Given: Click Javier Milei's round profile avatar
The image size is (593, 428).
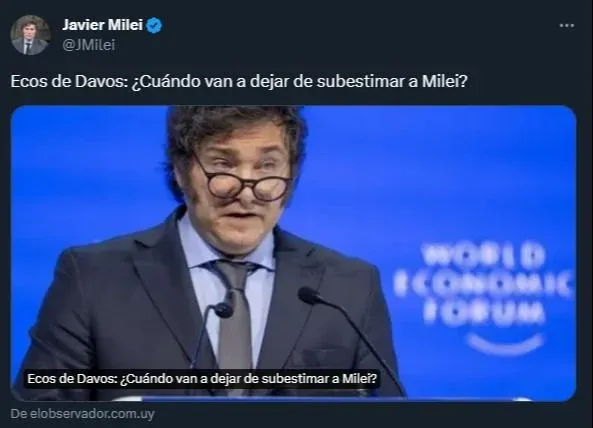Looking at the screenshot, I should coord(30,35).
